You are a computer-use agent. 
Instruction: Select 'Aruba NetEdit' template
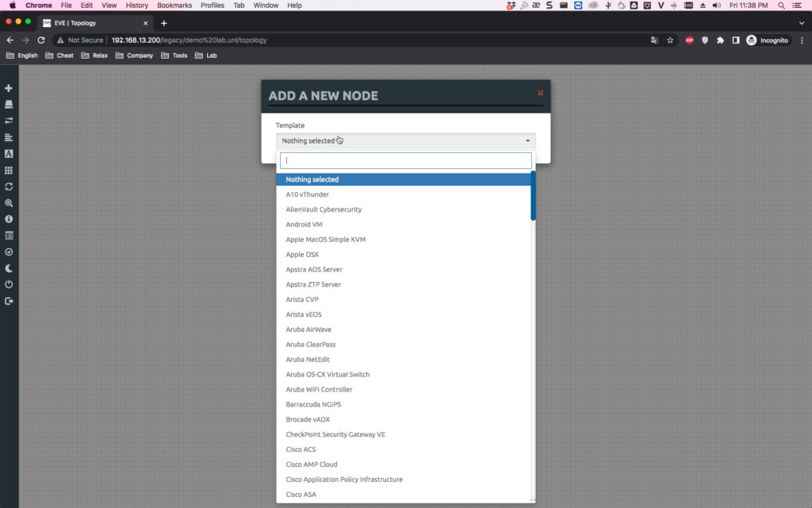[403, 360]
